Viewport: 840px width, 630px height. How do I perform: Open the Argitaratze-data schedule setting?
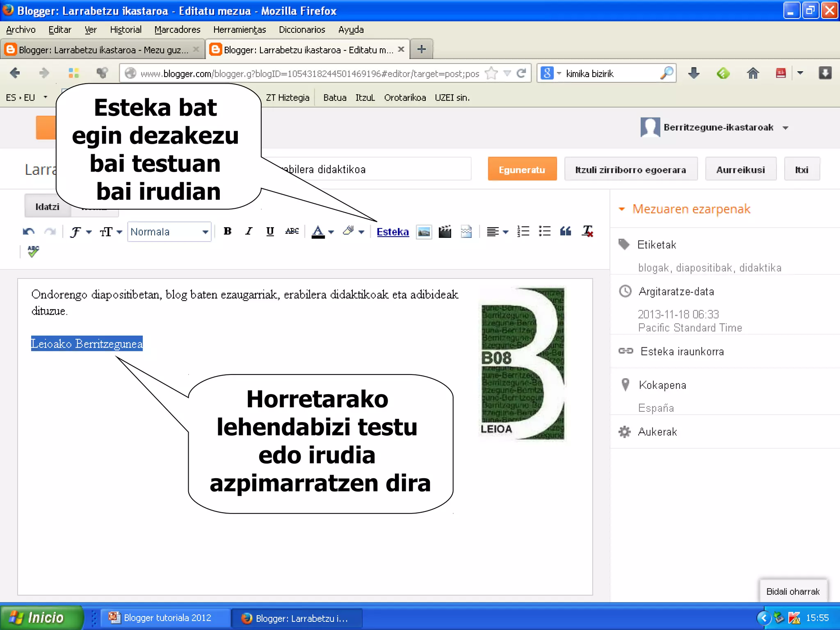click(x=676, y=291)
